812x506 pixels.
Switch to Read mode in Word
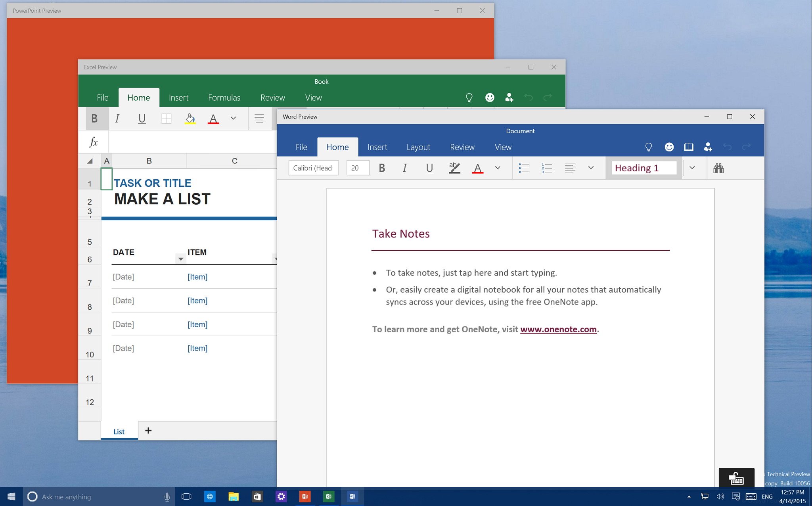[689, 147]
